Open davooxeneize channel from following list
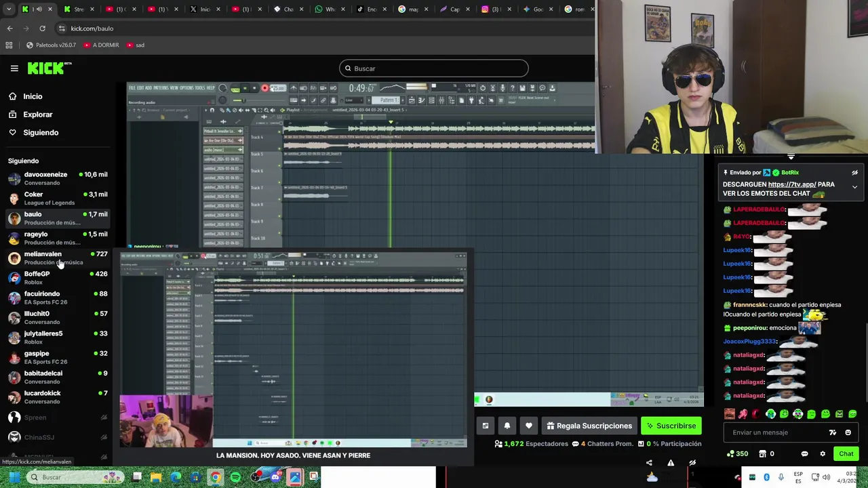 [58, 178]
